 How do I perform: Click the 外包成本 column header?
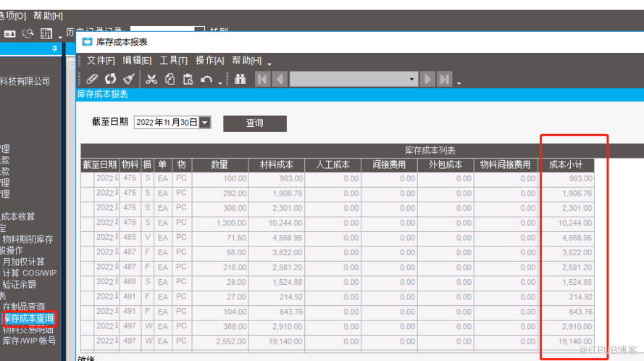coord(446,165)
